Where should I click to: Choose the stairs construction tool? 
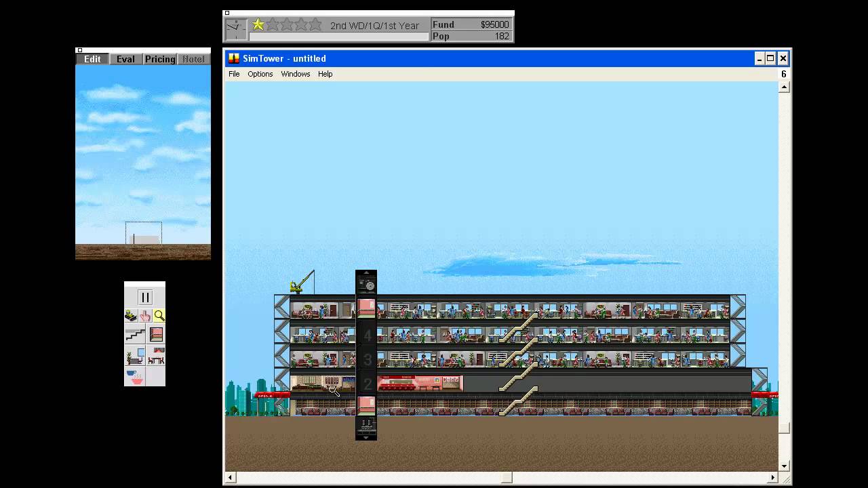[x=134, y=334]
